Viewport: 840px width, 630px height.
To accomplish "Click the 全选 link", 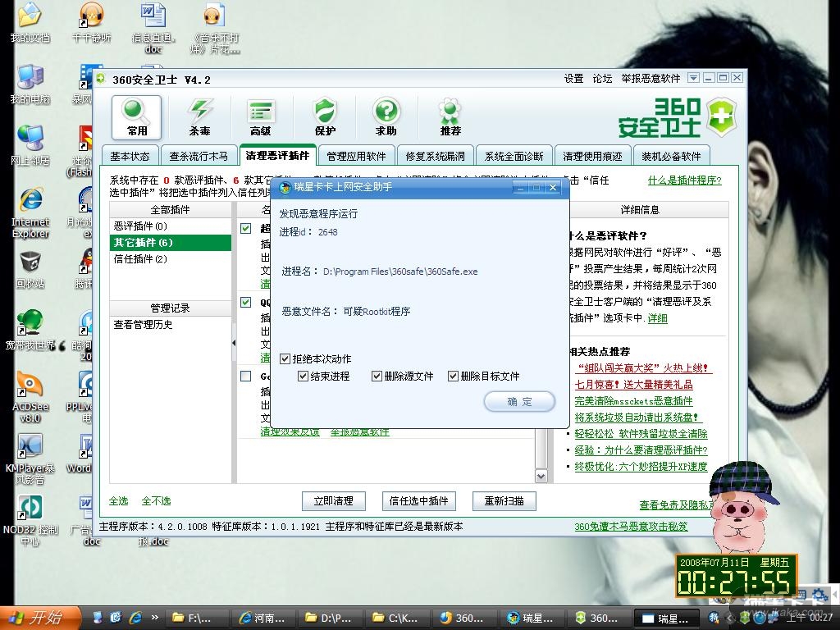I will click(118, 501).
